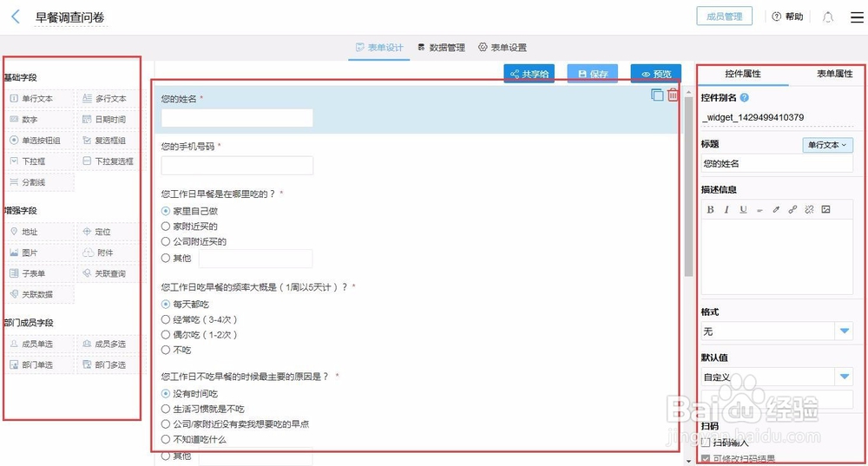
Task: Add a 成员多选 field
Action: click(x=109, y=345)
